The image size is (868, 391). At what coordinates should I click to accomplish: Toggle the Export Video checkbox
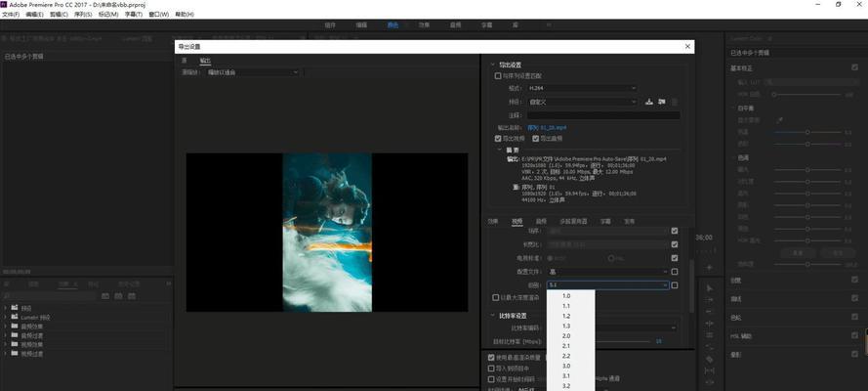pos(498,139)
